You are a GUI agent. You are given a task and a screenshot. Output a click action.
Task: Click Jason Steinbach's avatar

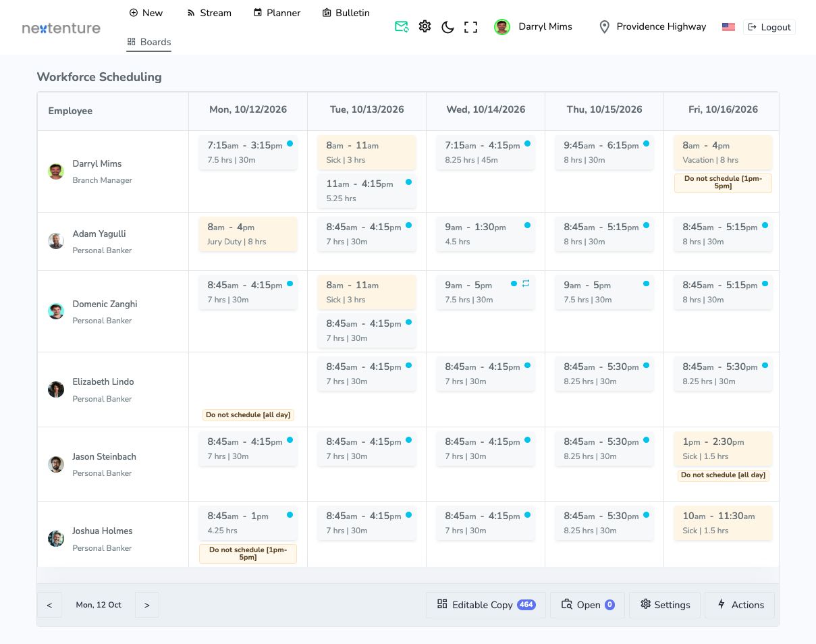click(56, 464)
